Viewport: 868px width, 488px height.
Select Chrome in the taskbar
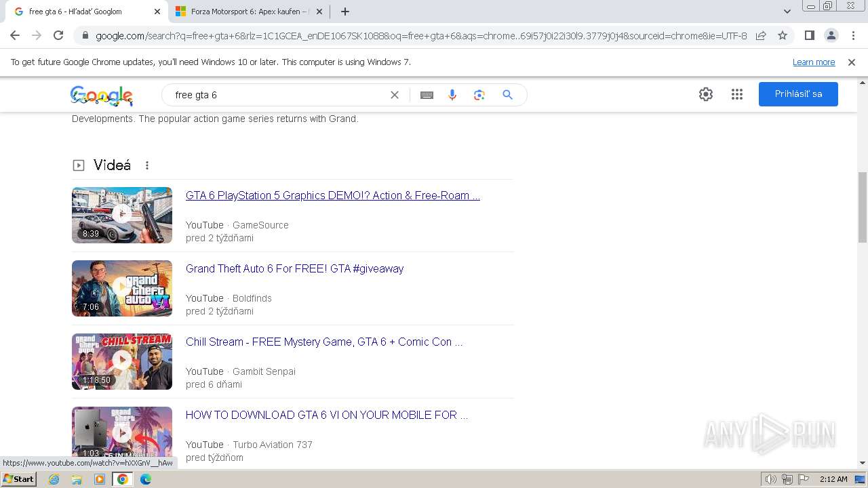click(x=123, y=479)
